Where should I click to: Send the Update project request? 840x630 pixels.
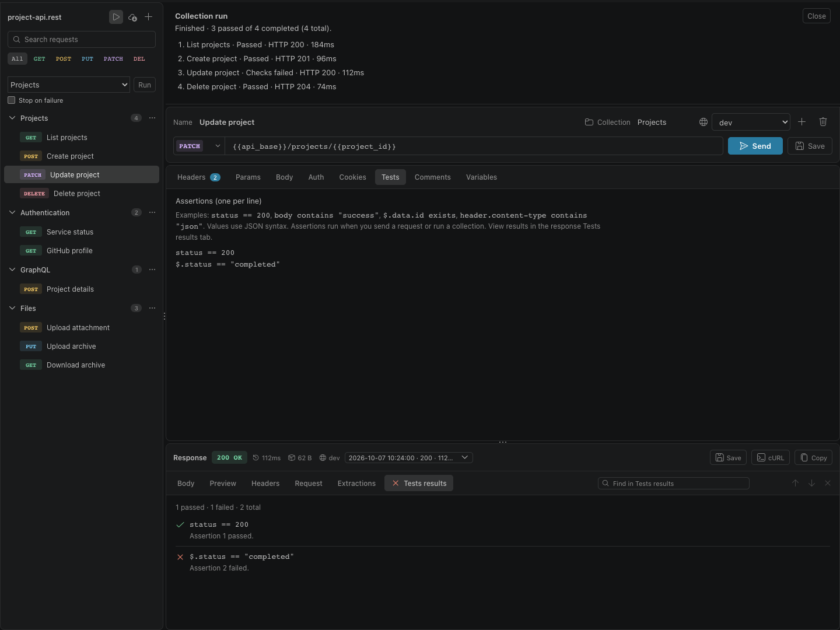755,146
